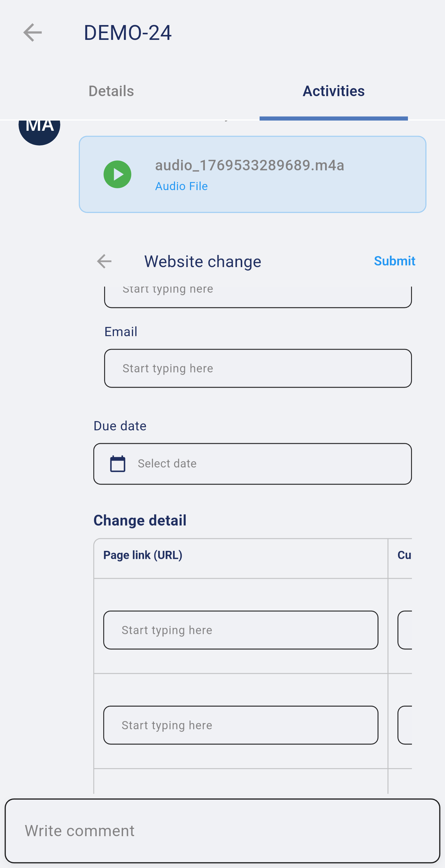
Task: Click first row input in cut-off column
Action: pos(405,630)
